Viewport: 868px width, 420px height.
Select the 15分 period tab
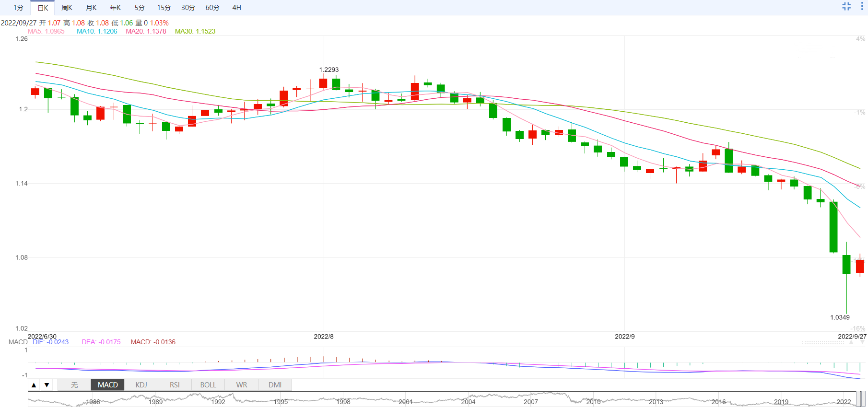164,8
